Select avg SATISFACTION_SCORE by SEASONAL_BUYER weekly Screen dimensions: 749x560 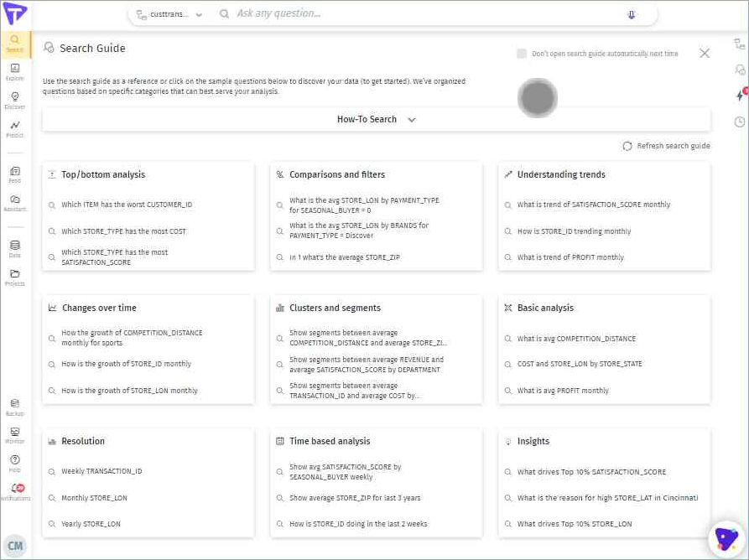pyautogui.click(x=345, y=472)
